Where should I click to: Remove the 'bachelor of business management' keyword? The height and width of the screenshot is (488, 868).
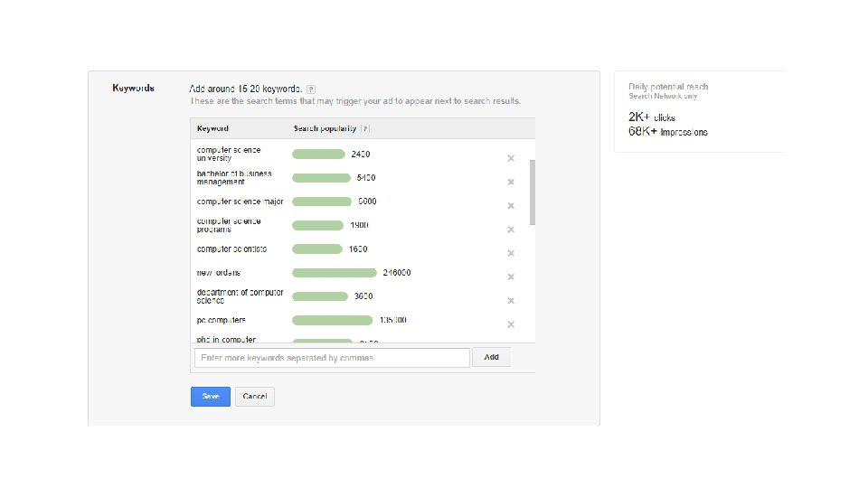point(511,182)
